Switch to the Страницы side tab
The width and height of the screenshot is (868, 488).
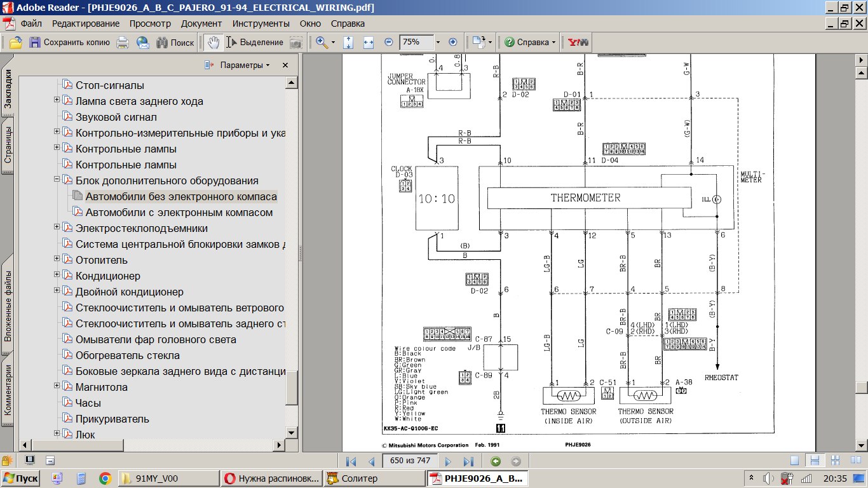coord(8,145)
